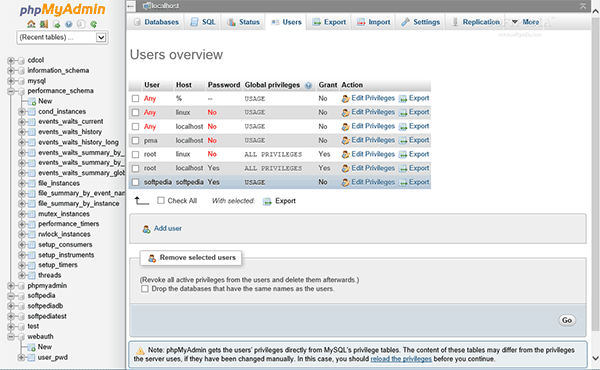Expand the softpediadb database node
This screenshot has height=370, width=600.
[11, 306]
